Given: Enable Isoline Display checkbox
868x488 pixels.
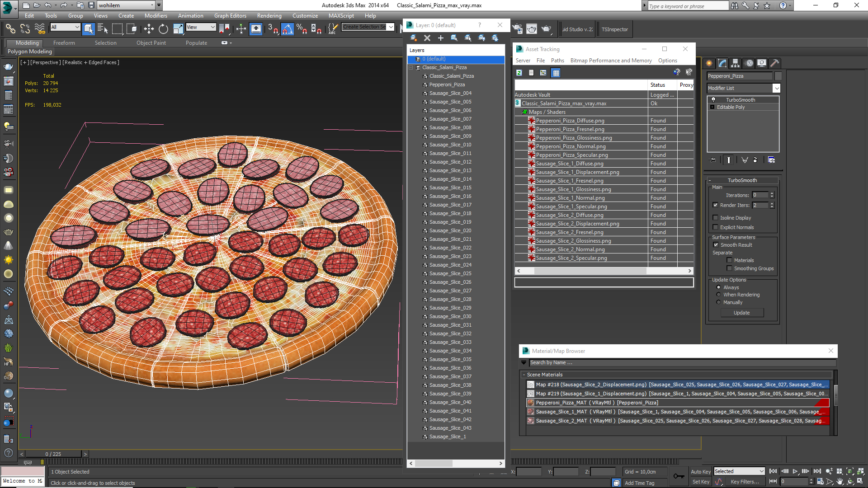Looking at the screenshot, I should tap(715, 218).
